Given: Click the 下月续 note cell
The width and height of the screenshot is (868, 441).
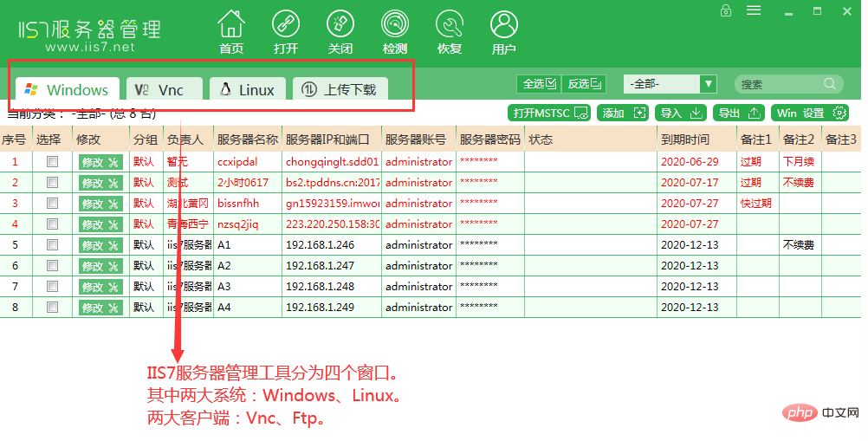Looking at the screenshot, I should (x=800, y=161).
